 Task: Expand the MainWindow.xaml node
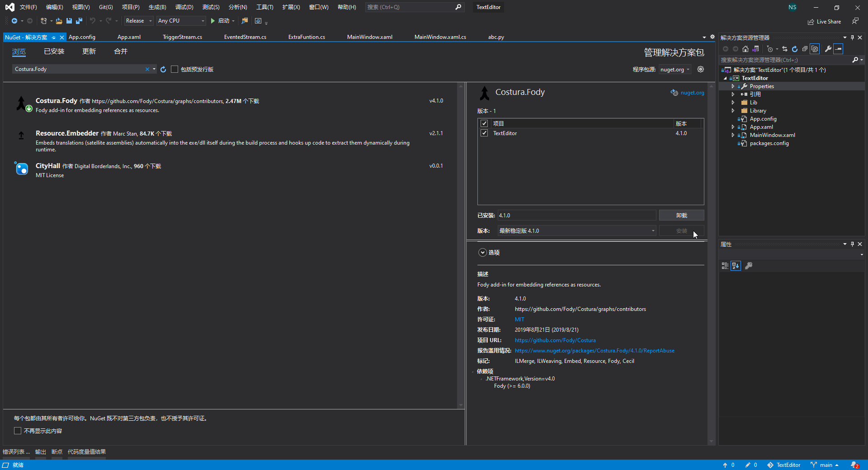(733, 135)
